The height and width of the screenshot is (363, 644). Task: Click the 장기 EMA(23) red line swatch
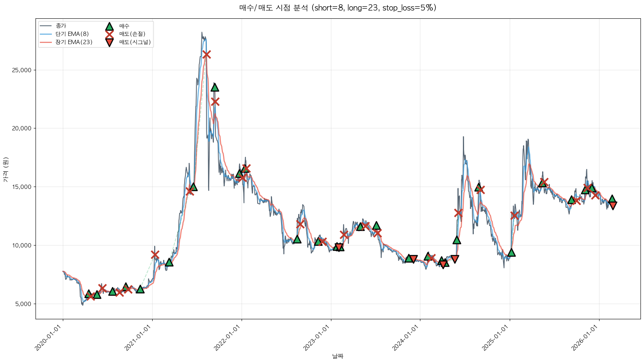tap(46, 43)
